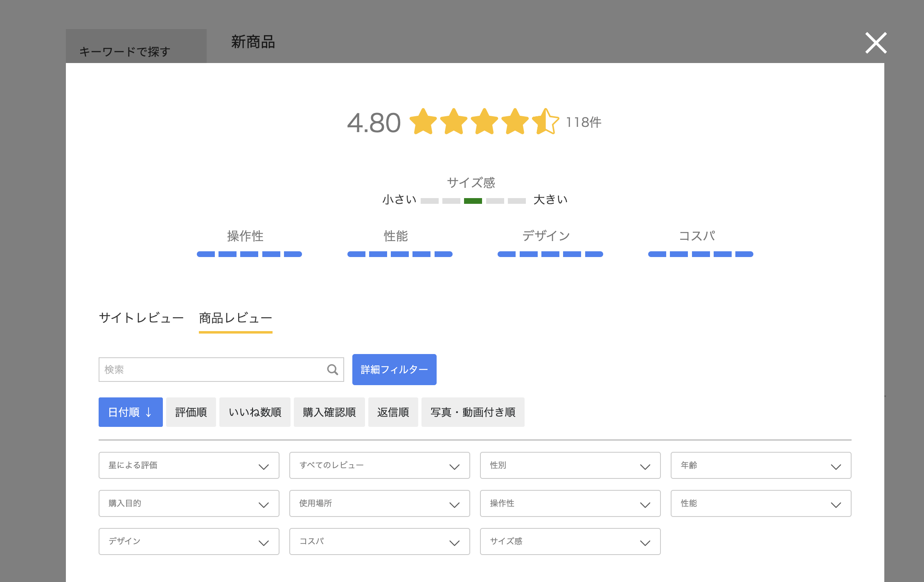Screen dimensions: 924x582
Task: Sort reviews by 評価順
Action: pos(191,412)
